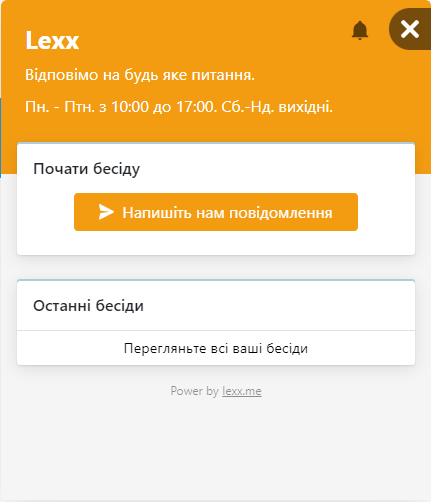
Task: Follow the lexx.me link
Action: (x=242, y=391)
